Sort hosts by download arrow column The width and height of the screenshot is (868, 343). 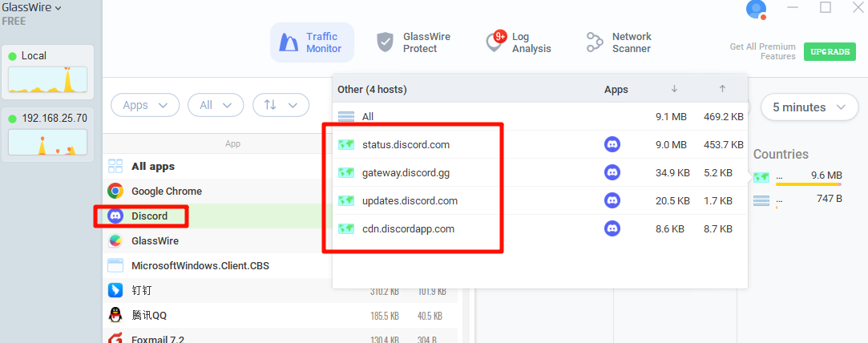(x=674, y=89)
